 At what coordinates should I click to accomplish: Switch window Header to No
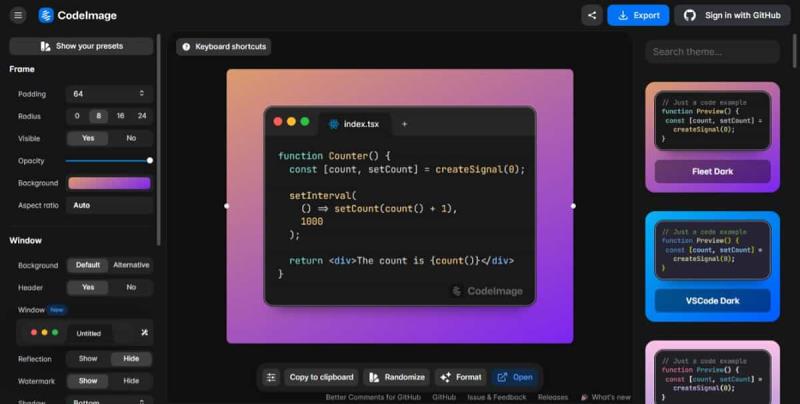pyautogui.click(x=131, y=287)
